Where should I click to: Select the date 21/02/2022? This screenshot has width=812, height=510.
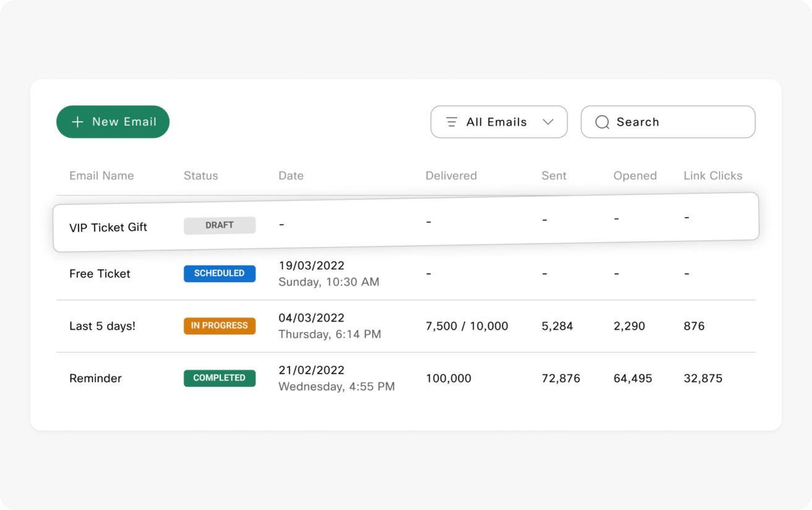(x=311, y=370)
